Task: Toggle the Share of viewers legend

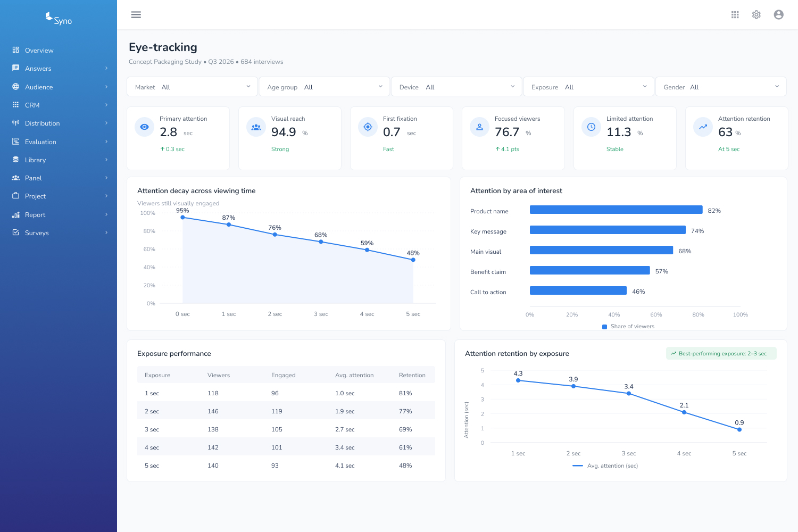Action: coord(628,327)
